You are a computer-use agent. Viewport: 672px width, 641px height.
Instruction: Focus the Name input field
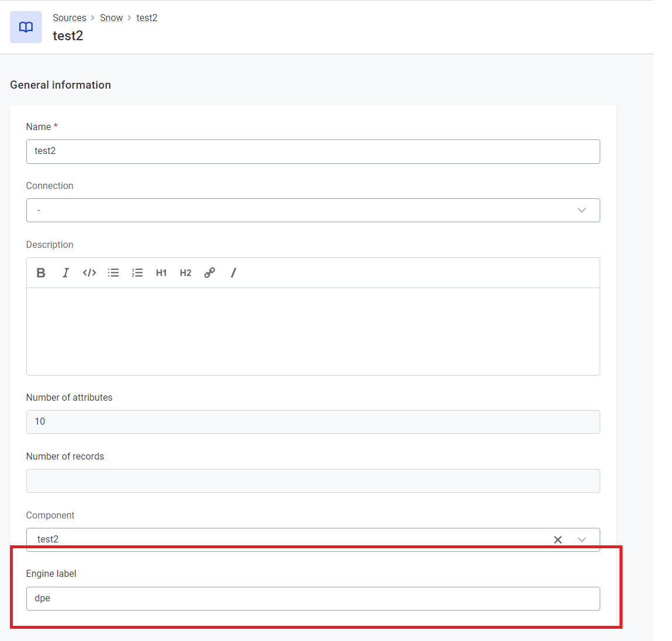pyautogui.click(x=313, y=152)
